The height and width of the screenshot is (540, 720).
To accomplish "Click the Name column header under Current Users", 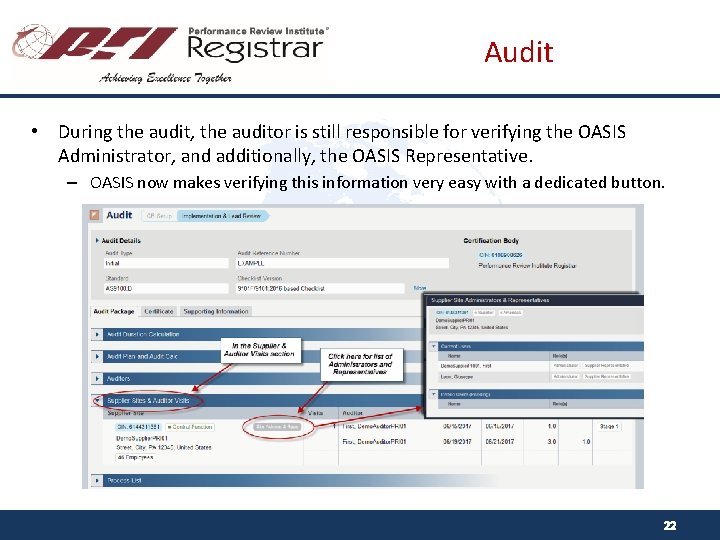I will pos(454,356).
